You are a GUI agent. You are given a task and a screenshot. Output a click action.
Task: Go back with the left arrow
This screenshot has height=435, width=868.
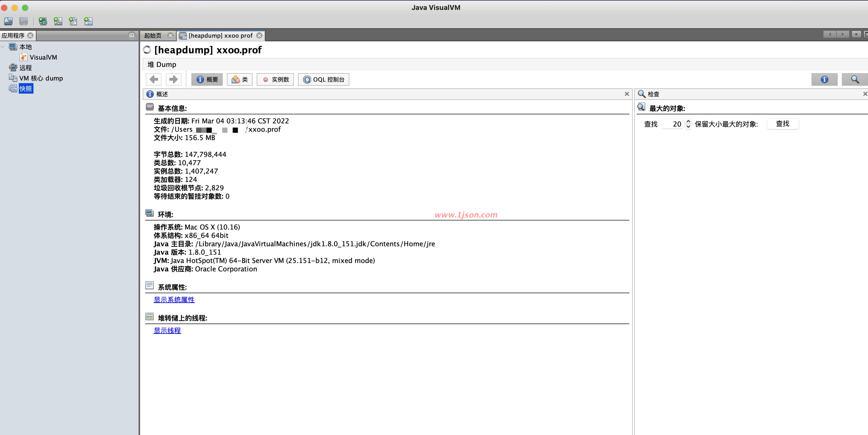pos(154,79)
